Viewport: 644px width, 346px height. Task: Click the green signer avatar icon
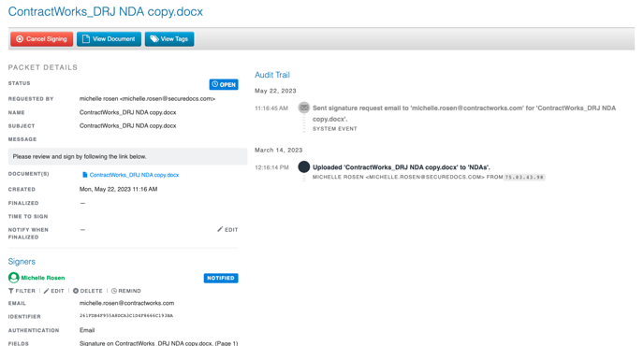(13, 278)
